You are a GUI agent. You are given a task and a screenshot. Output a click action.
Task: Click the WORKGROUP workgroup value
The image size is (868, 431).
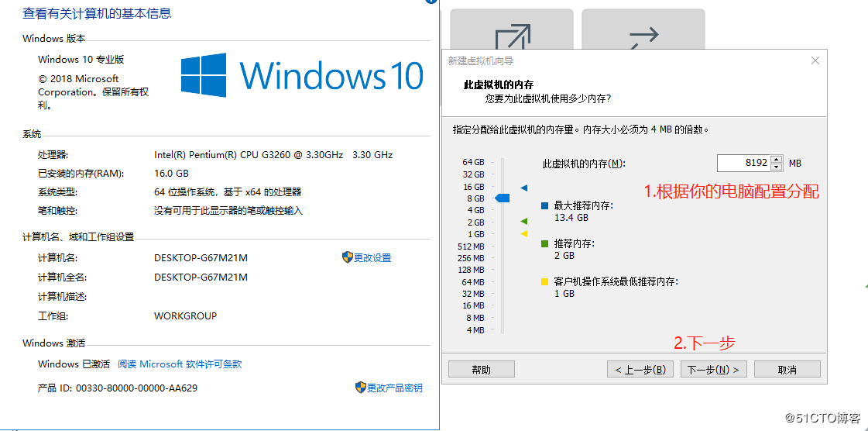pyautogui.click(x=185, y=315)
